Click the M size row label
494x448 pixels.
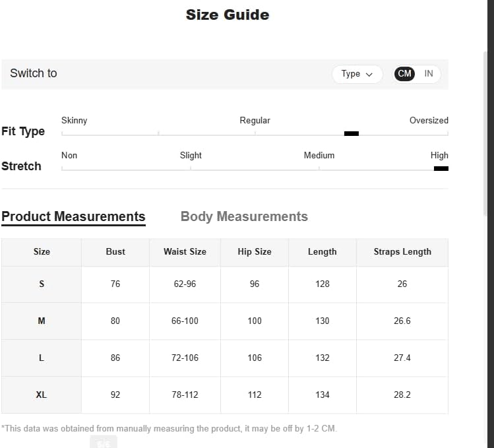[42, 321]
